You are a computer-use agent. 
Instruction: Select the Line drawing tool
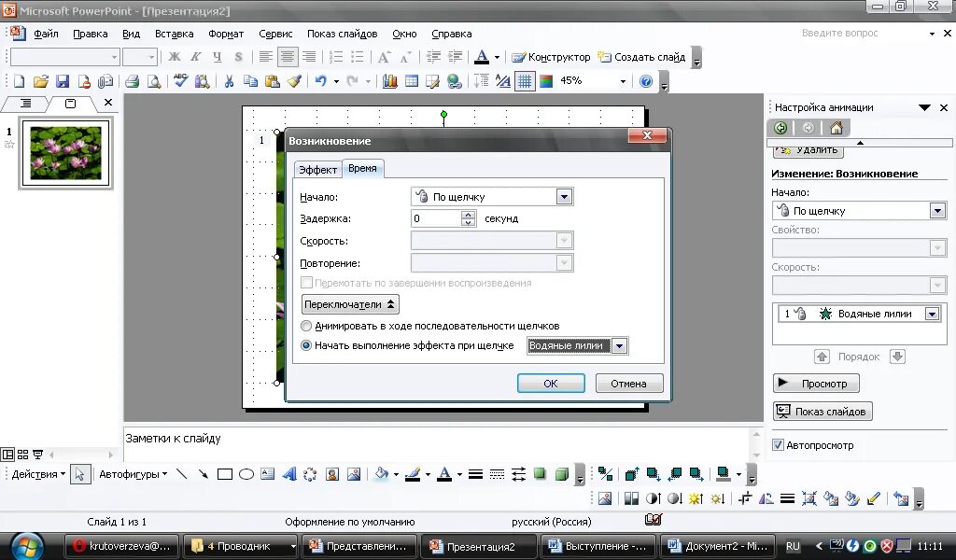tap(182, 474)
